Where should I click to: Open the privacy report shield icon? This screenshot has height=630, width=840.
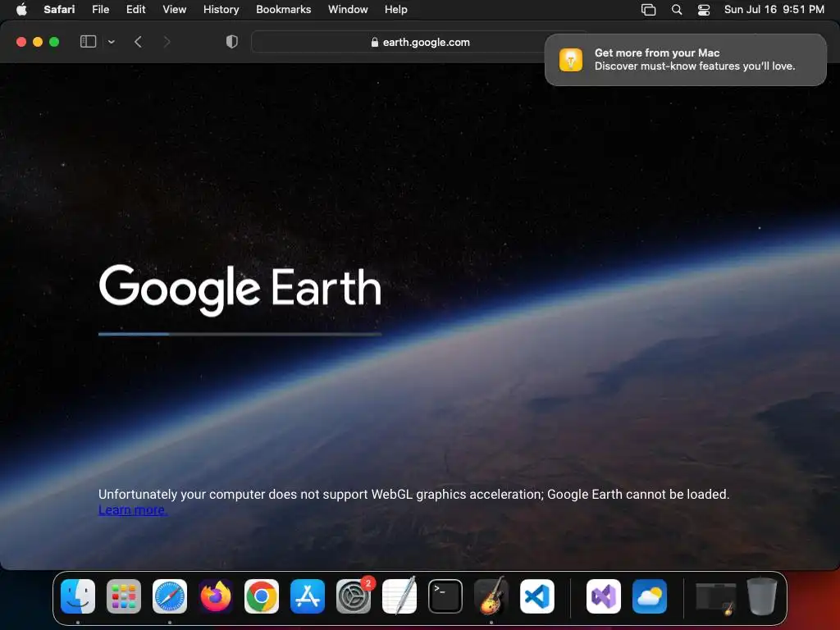(232, 42)
